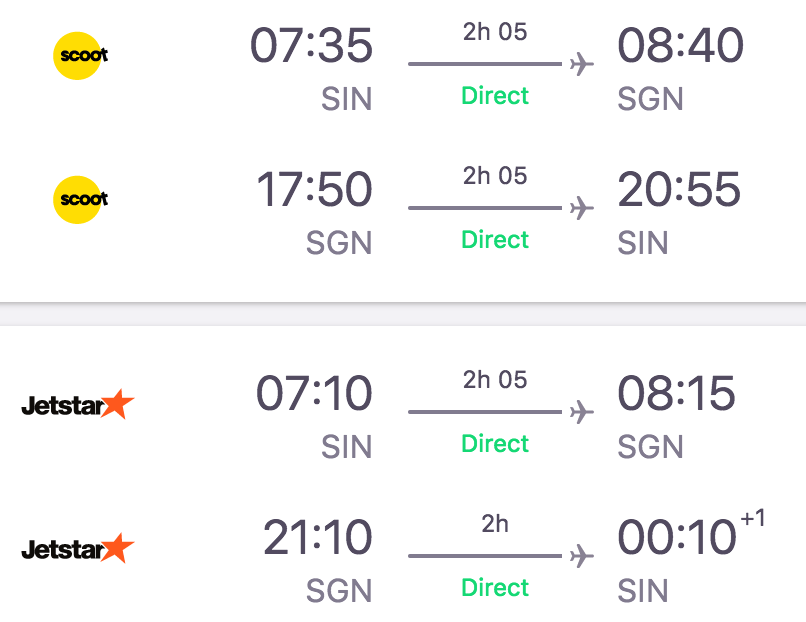Click the Scoot logo on the 07:35 flight
This screenshot has height=622, width=806.
pyautogui.click(x=81, y=56)
